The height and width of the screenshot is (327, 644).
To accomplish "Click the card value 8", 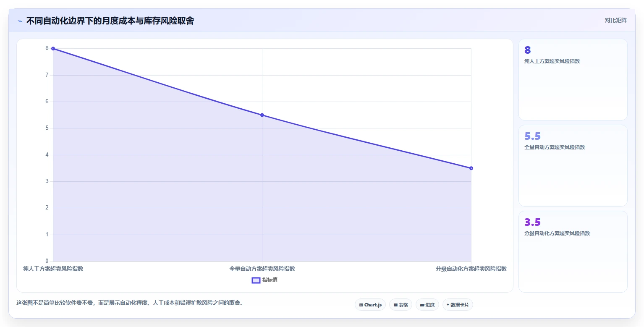I will pos(528,50).
